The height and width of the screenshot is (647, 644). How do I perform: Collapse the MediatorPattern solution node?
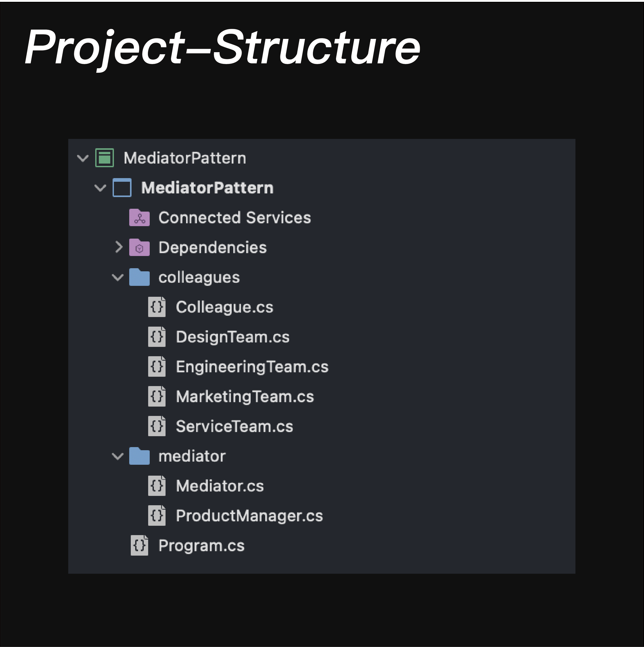point(83,158)
